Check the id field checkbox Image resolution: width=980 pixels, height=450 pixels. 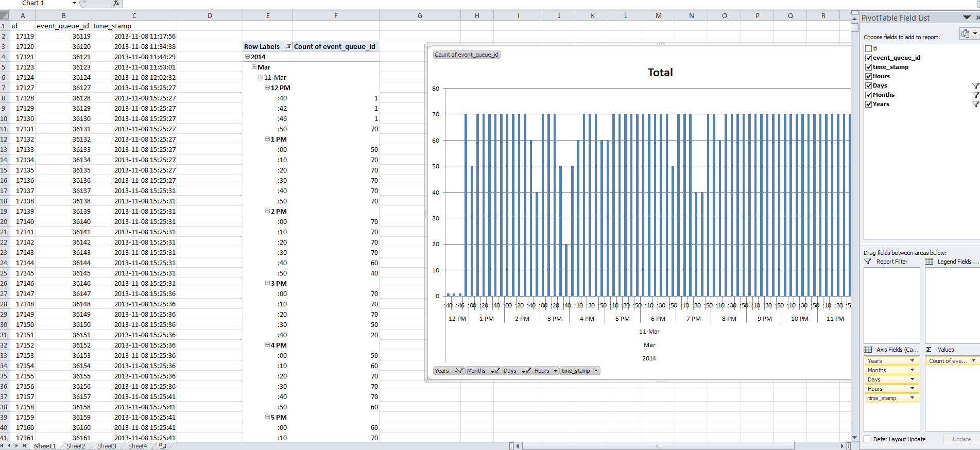pyautogui.click(x=869, y=48)
